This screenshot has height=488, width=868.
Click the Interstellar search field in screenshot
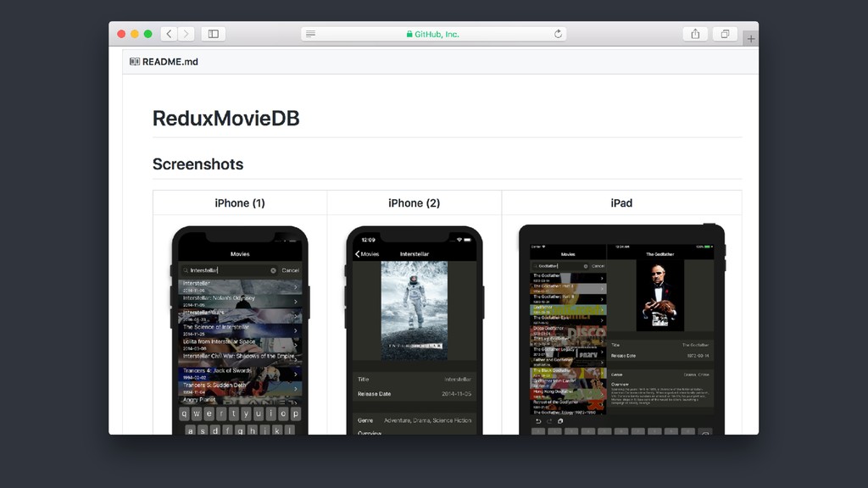click(x=229, y=270)
